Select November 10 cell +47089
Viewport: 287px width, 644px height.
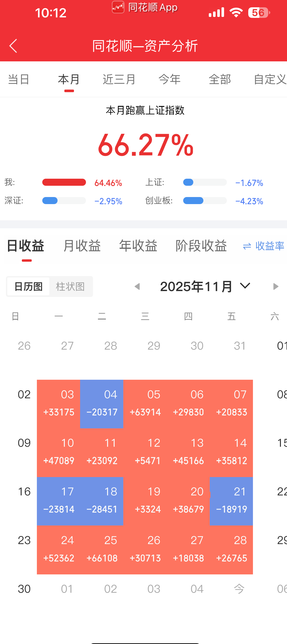tap(59, 453)
